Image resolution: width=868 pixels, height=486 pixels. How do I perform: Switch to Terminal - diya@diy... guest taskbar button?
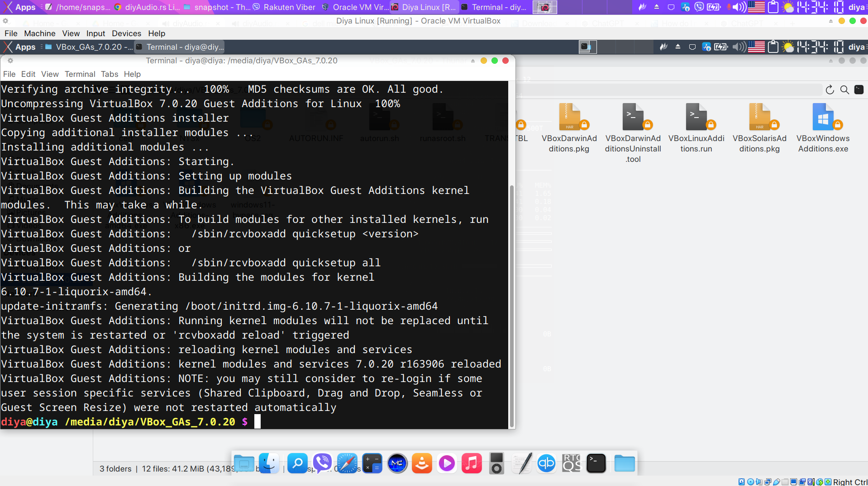pos(180,47)
